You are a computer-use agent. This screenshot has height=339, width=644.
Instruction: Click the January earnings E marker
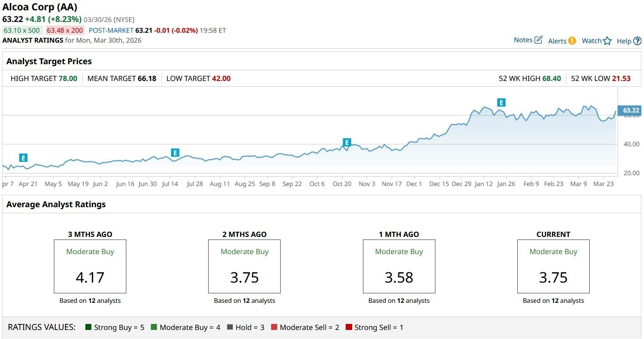501,103
